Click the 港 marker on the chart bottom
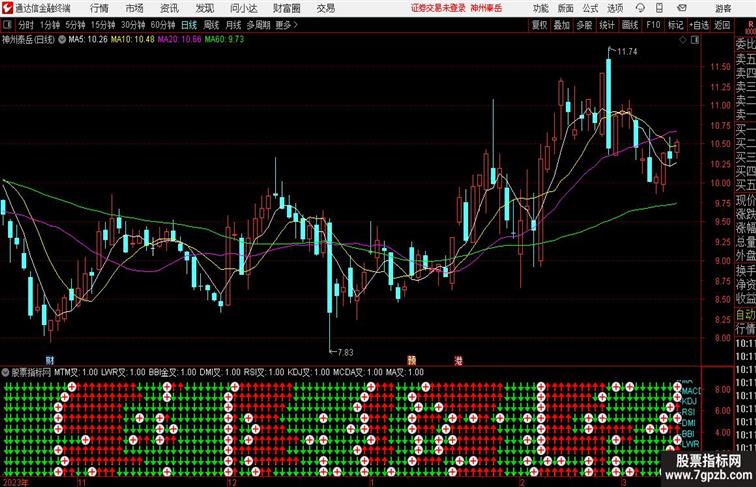756x487 pixels. (458, 360)
